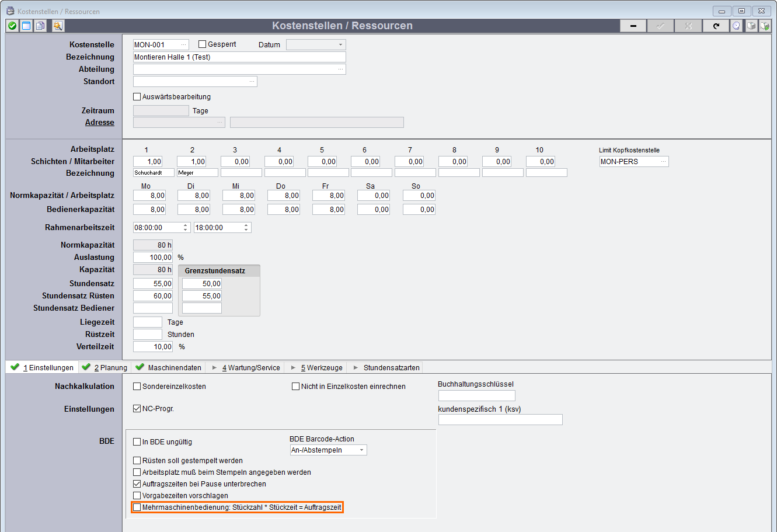Click the clock history toolbar icon
777x532 pixels.
coord(737,26)
